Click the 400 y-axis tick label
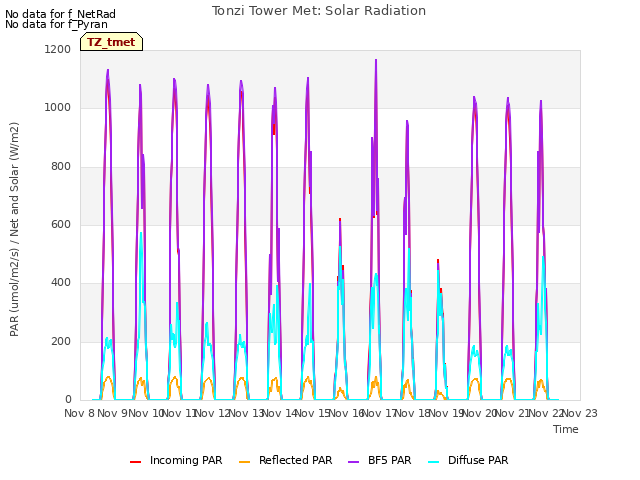Viewport: 640px width, 480px height. point(61,283)
